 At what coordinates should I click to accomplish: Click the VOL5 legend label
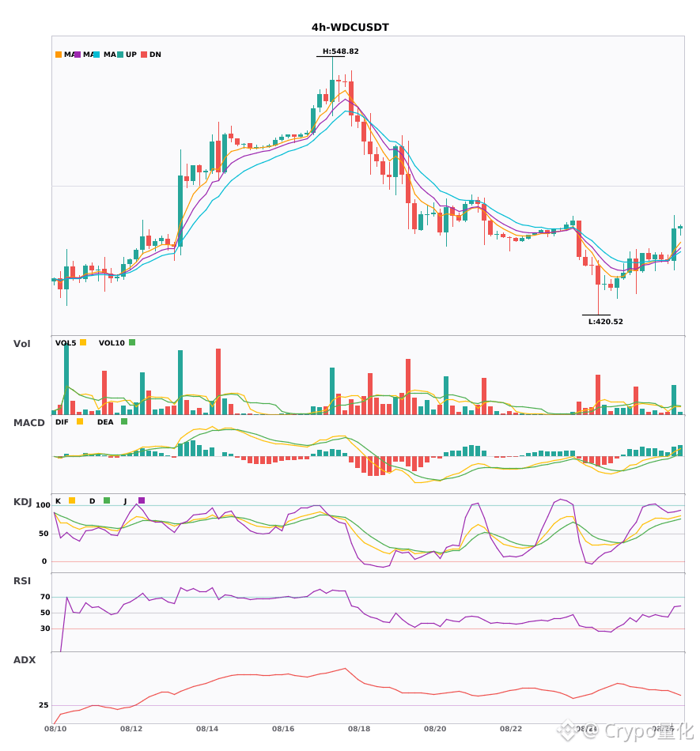pos(66,343)
